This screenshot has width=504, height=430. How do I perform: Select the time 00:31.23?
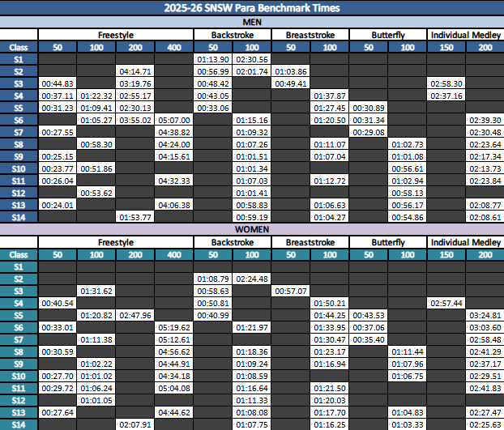58,108
